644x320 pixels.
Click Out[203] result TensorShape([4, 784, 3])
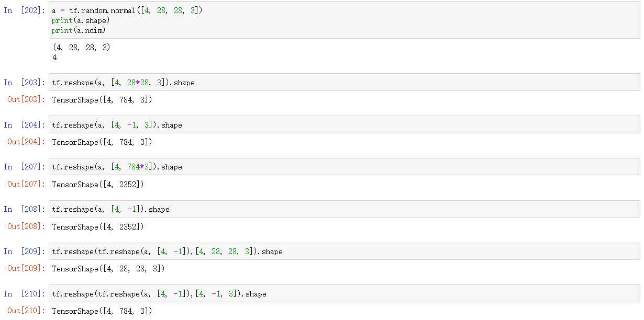[x=102, y=99]
